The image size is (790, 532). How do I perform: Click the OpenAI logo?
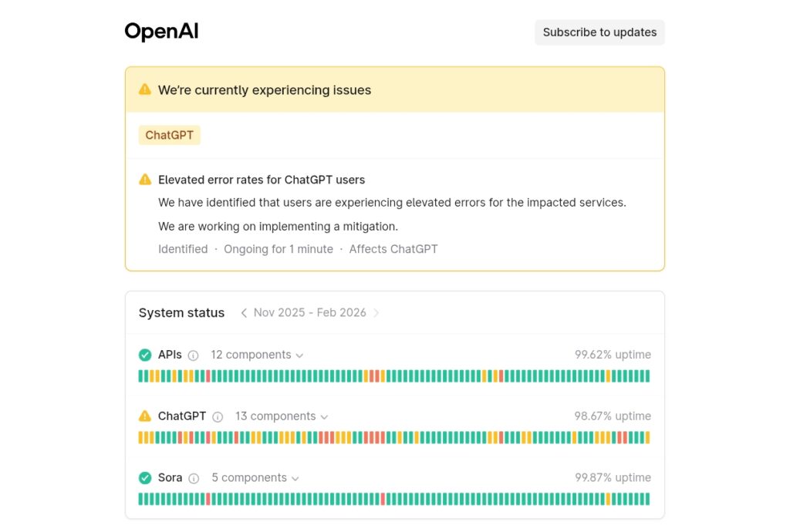(161, 32)
